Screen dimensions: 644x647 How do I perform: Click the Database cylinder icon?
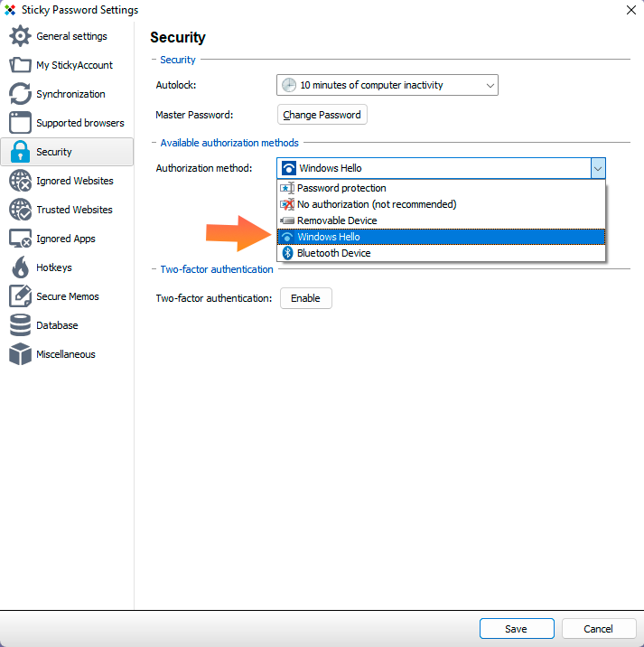pyautogui.click(x=20, y=325)
